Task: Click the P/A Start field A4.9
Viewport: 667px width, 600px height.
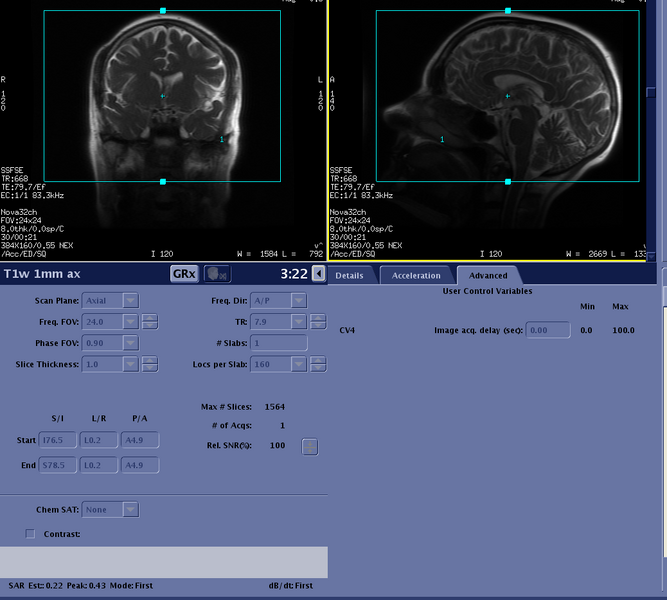Action: (140, 440)
